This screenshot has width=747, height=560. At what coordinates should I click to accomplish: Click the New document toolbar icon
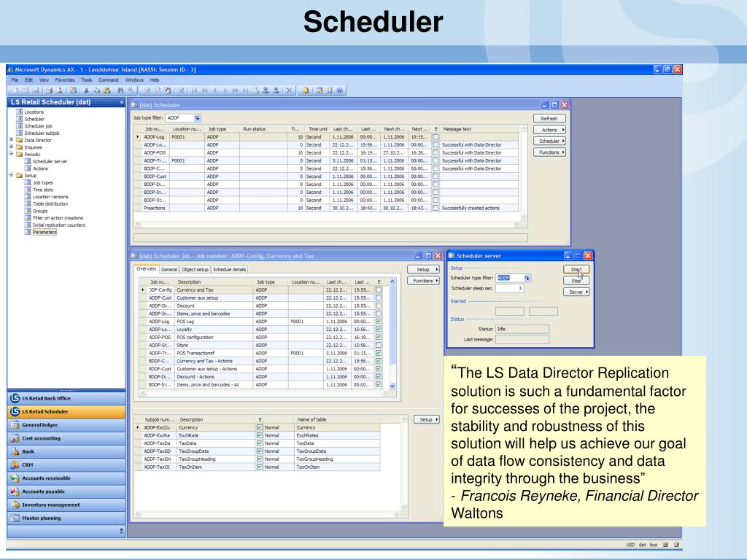(15, 90)
